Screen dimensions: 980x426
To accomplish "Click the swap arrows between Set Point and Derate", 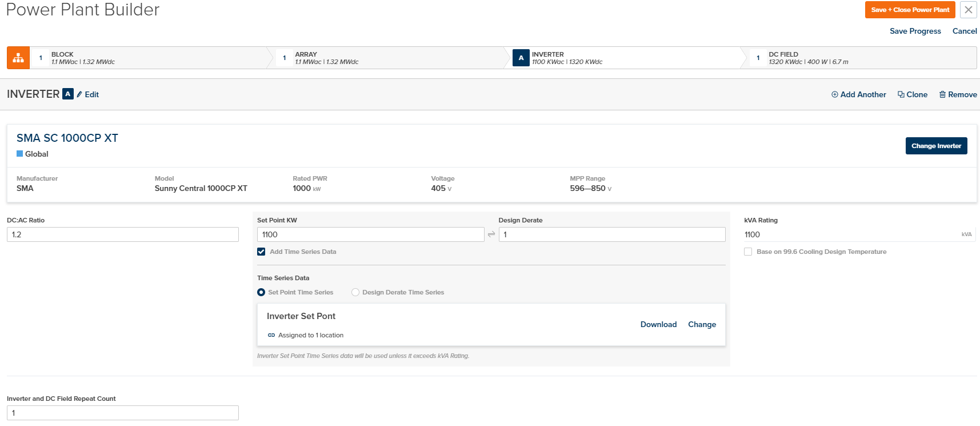I will coord(491,234).
